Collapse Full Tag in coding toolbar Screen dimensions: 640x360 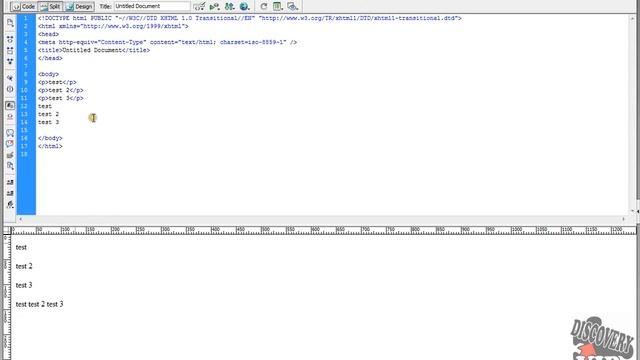[x=10, y=40]
